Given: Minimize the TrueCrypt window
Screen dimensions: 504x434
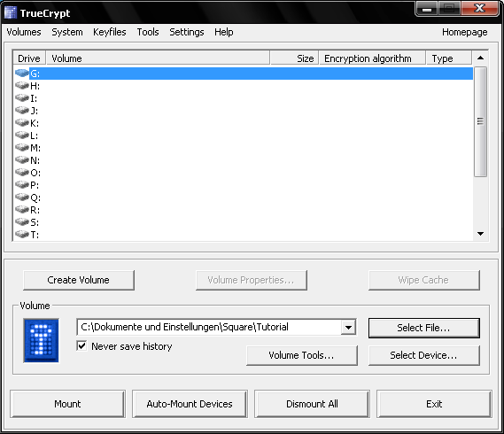Looking at the screenshot, I should [427, 9].
